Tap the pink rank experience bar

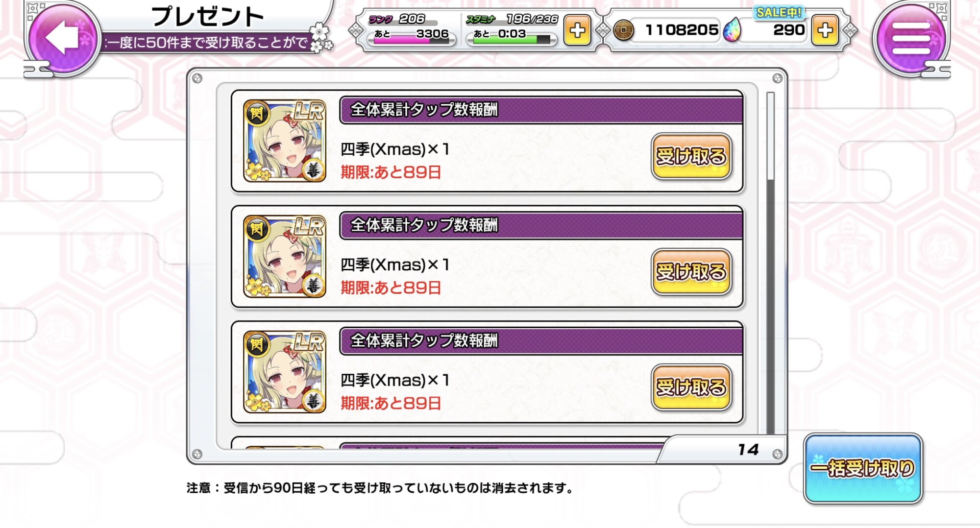click(x=411, y=41)
